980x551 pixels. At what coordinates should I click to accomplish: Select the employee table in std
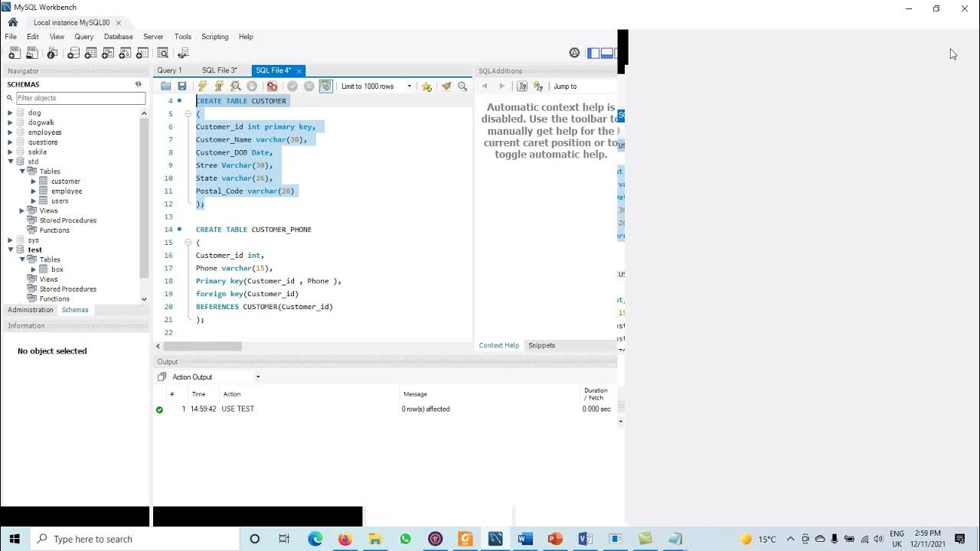tap(67, 191)
